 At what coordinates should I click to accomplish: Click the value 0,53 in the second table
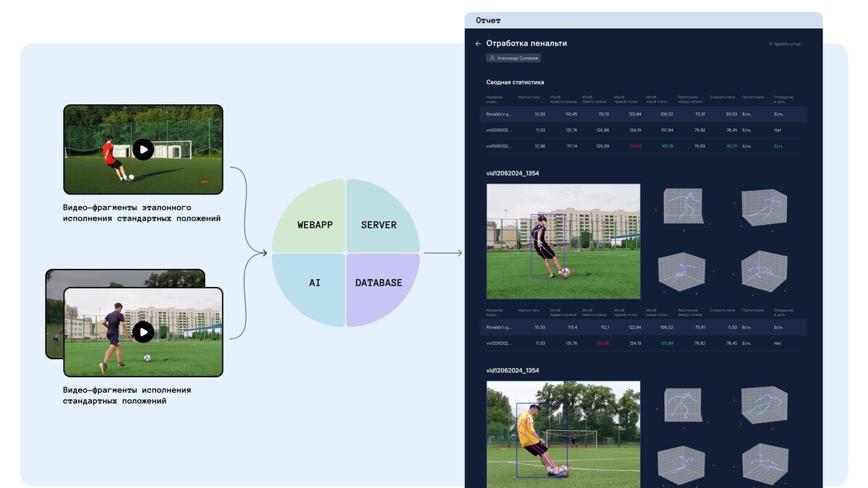tap(733, 327)
